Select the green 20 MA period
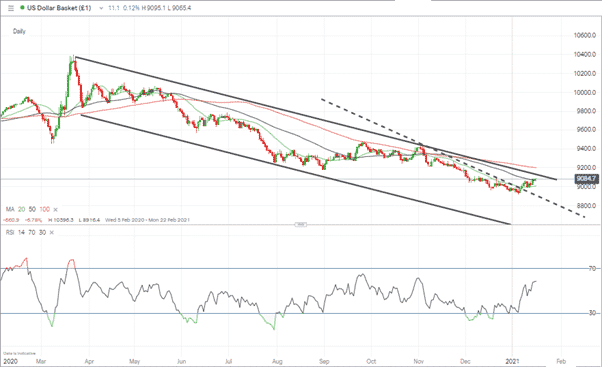This screenshot has width=602, height=367. pyautogui.click(x=22, y=209)
